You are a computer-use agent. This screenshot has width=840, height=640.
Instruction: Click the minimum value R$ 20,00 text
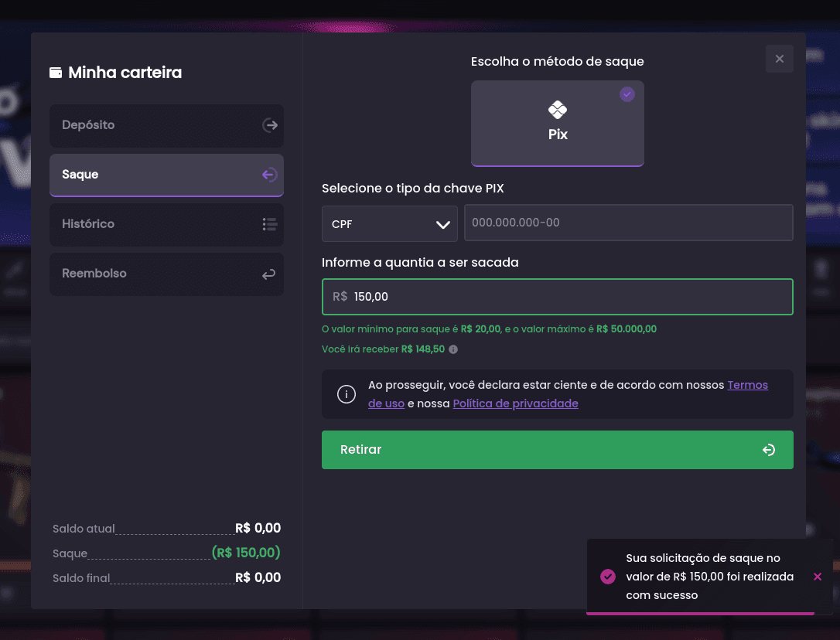480,329
